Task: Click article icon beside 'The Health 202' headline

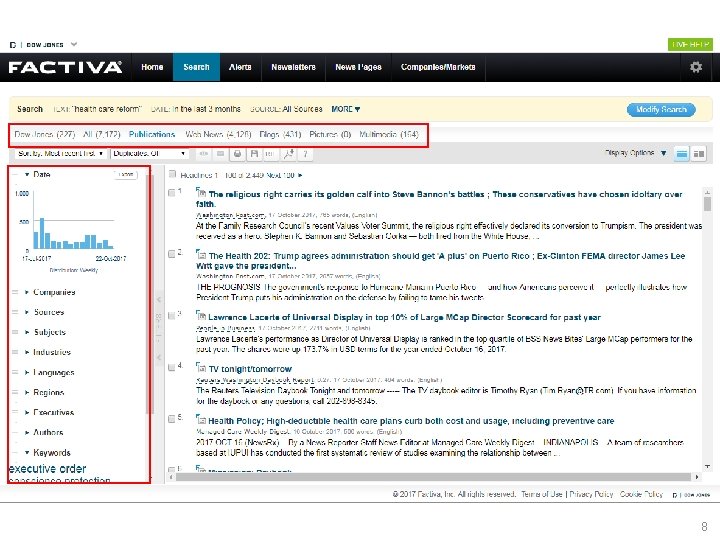Action: [201, 253]
